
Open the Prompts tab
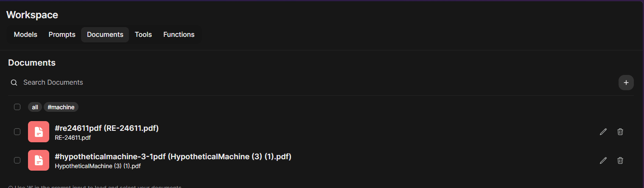62,35
